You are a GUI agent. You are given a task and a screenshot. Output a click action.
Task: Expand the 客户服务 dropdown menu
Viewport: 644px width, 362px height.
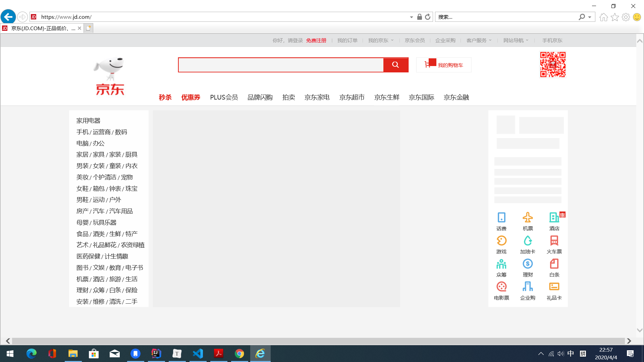pos(479,41)
